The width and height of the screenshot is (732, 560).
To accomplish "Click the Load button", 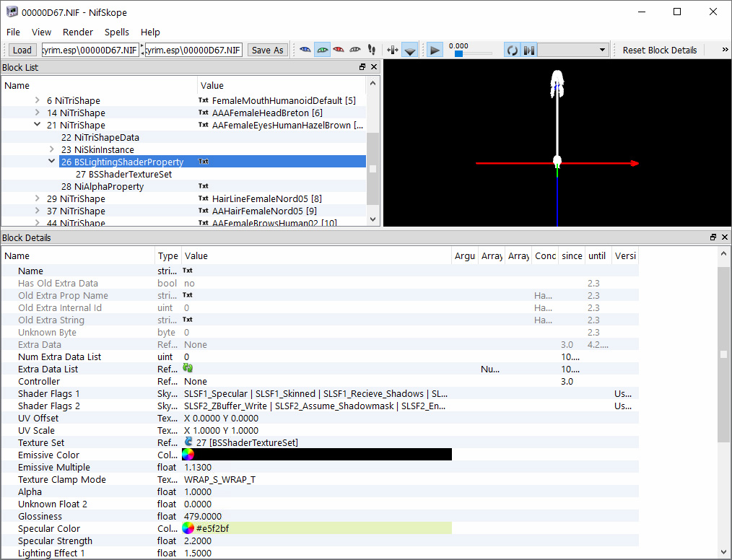I will click(22, 50).
